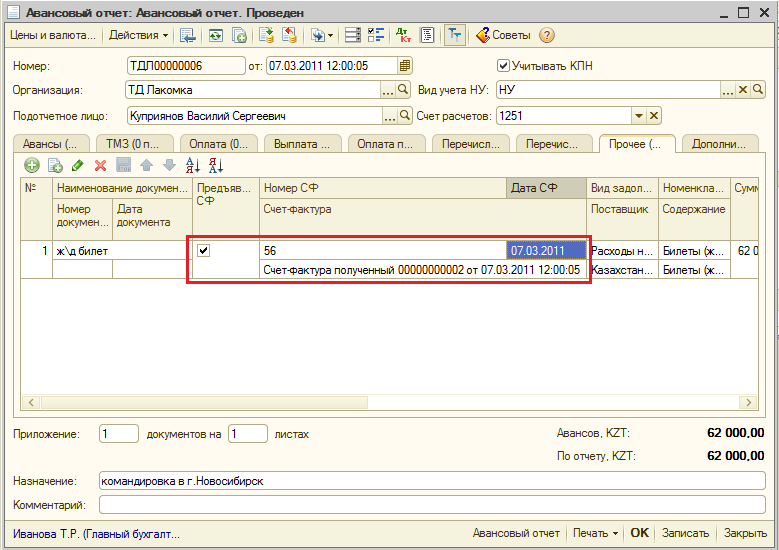779x550 pixels.
Task: Click the Дт/Кт postings result icon
Action: pos(403,35)
